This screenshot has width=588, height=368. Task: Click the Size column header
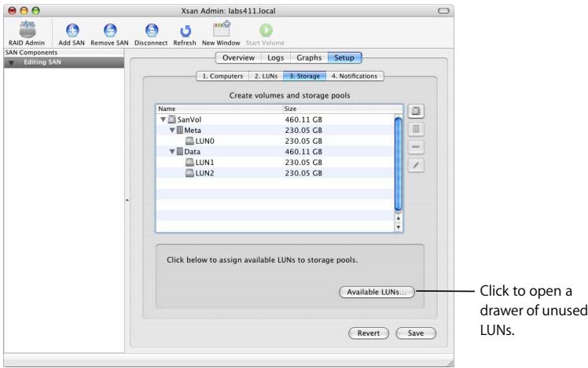tap(343, 109)
